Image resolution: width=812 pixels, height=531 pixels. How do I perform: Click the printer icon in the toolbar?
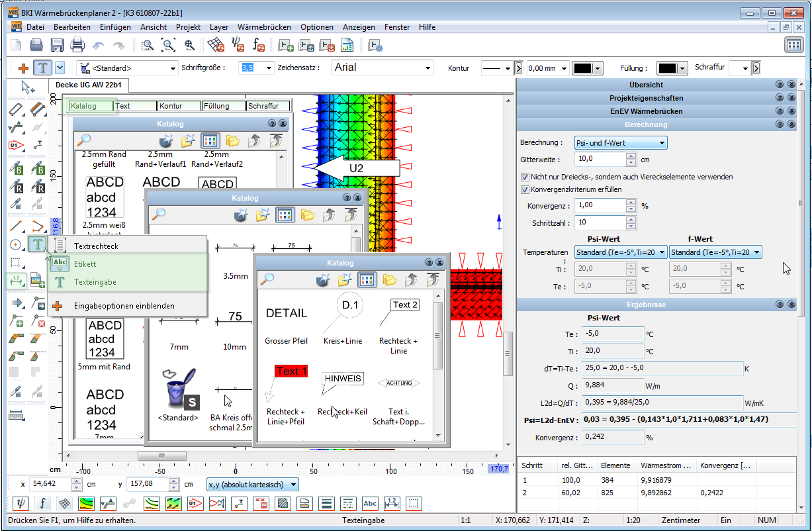click(78, 45)
